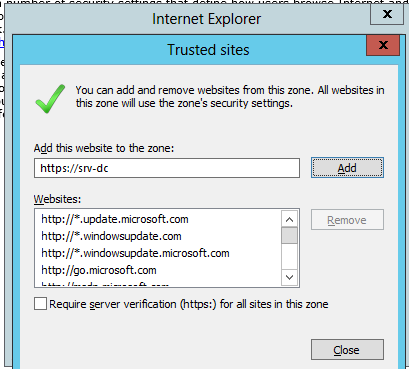Enable Require server verification checkbox
Image resolution: width=409 pixels, height=369 pixels.
(x=40, y=304)
